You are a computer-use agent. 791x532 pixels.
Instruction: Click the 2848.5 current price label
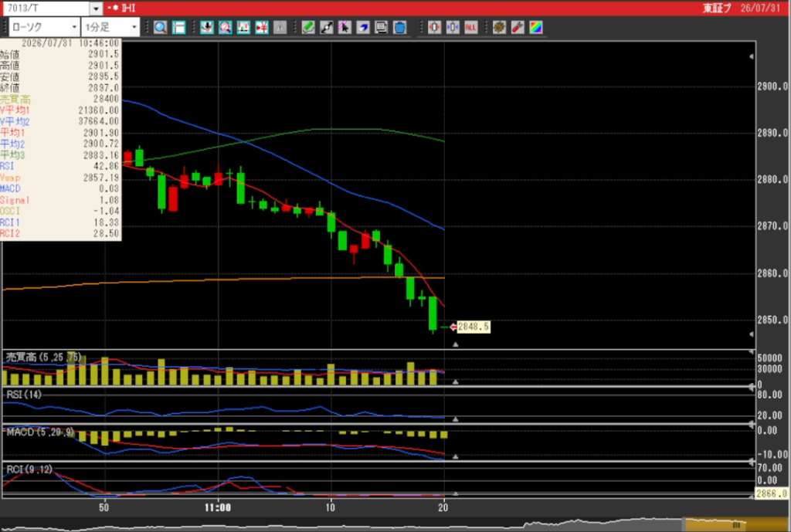pos(474,327)
